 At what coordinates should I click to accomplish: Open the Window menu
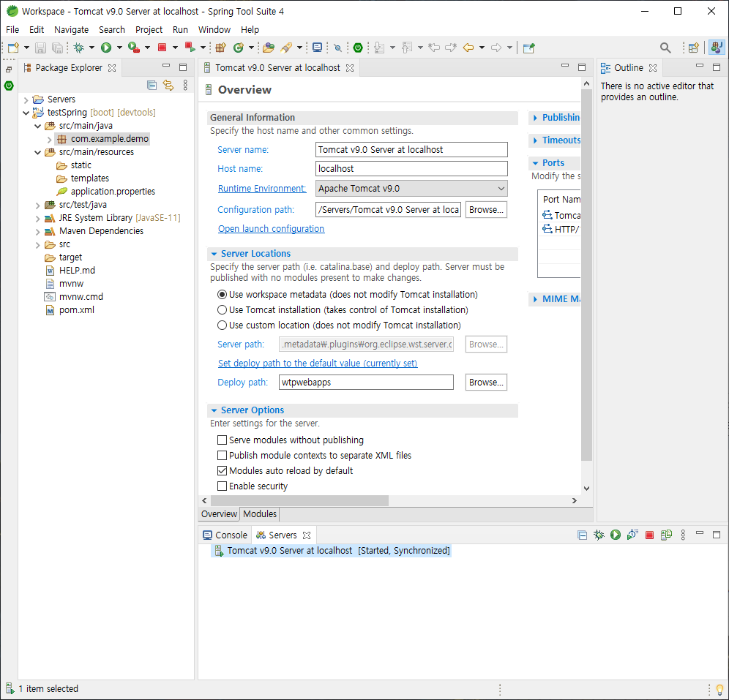[x=214, y=30]
